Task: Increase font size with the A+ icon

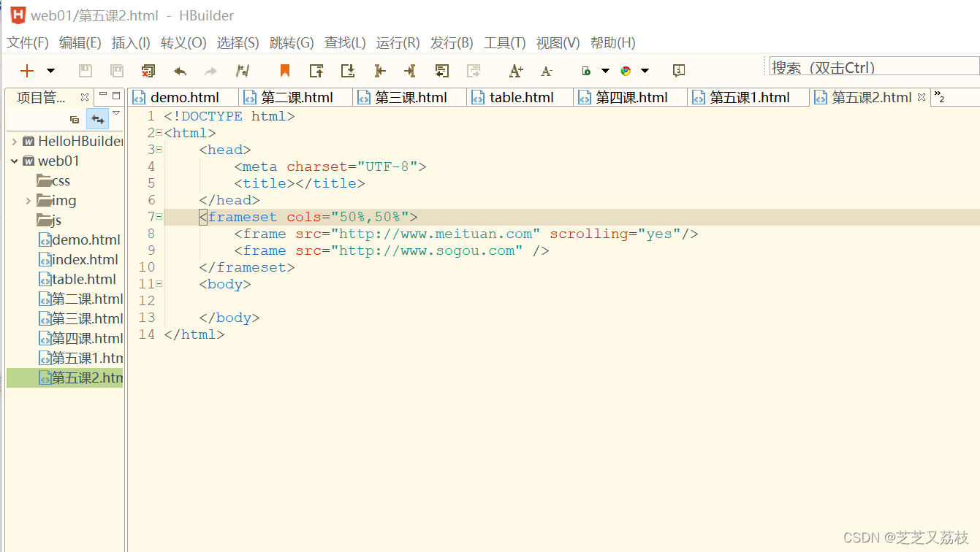Action: [x=516, y=71]
